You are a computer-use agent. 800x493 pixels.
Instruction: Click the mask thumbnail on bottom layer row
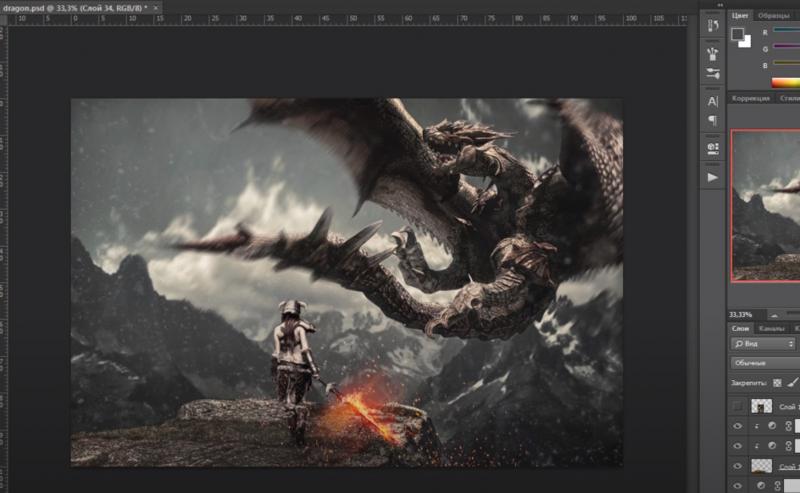click(x=792, y=485)
